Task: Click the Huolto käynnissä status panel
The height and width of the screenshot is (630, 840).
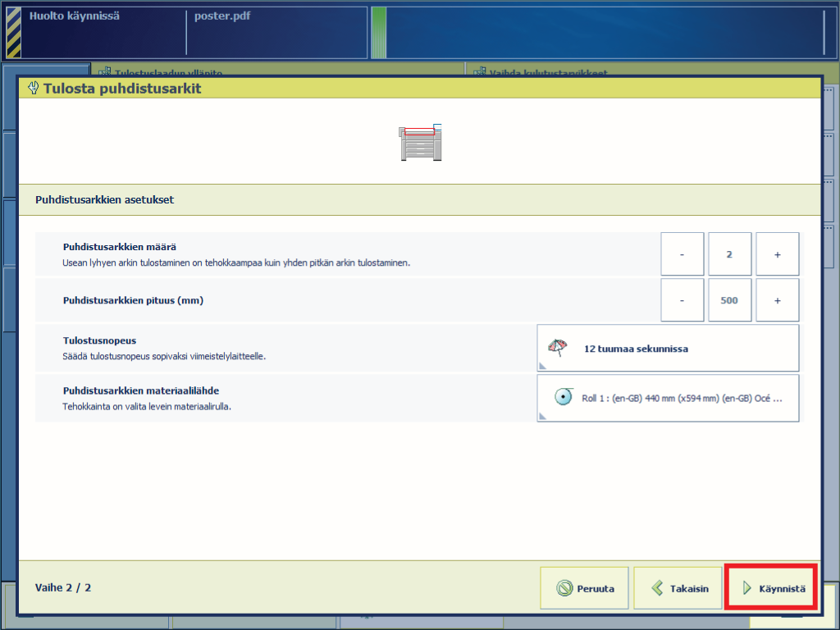Action: [x=103, y=32]
